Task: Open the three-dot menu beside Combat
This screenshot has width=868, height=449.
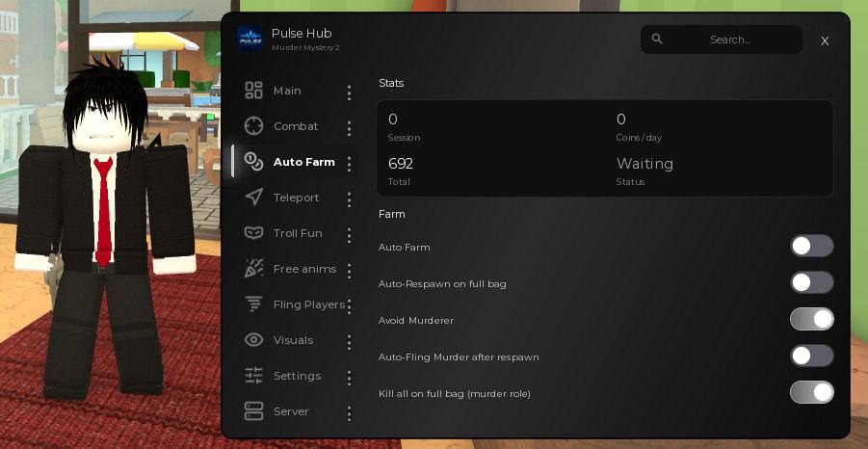Action: pyautogui.click(x=349, y=128)
